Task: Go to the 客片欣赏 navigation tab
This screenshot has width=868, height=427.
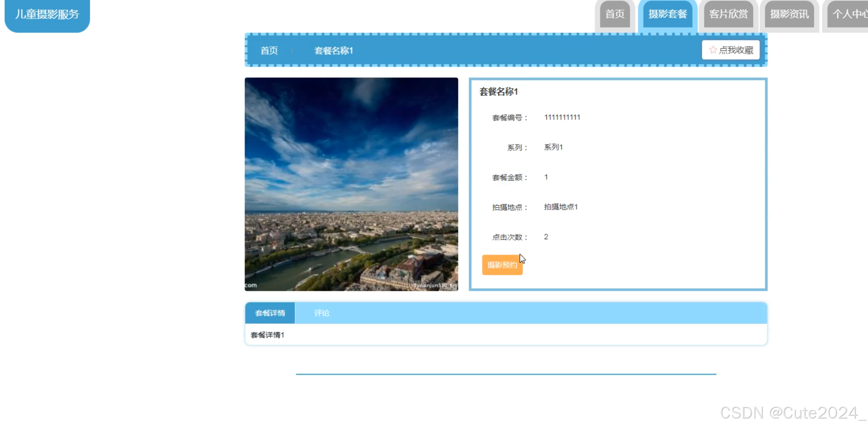Action: pyautogui.click(x=728, y=14)
